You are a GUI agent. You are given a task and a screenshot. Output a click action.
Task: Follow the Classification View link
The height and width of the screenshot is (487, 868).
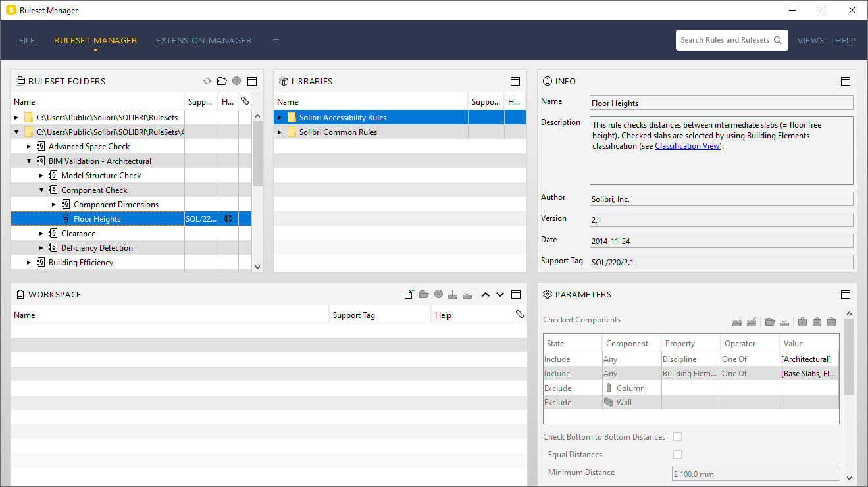point(688,146)
